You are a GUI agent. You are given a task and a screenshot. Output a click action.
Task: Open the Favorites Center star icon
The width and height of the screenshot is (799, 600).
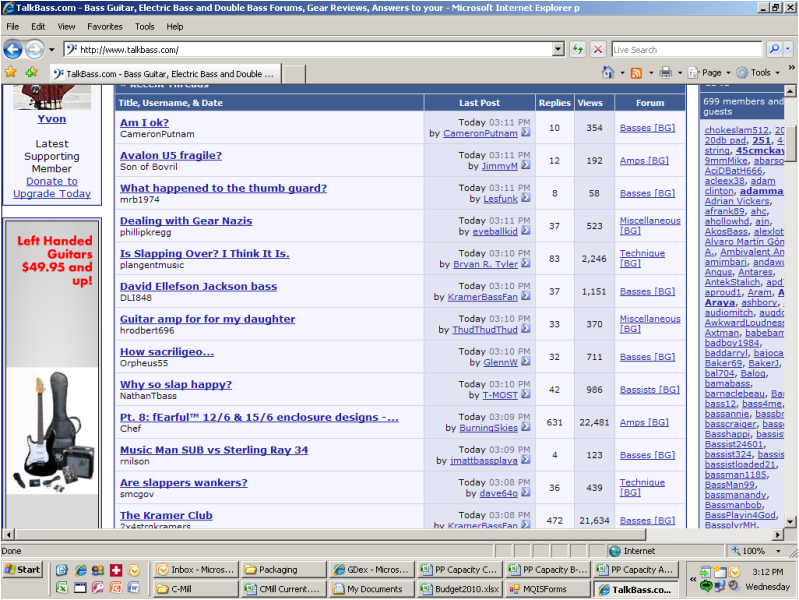pos(11,72)
